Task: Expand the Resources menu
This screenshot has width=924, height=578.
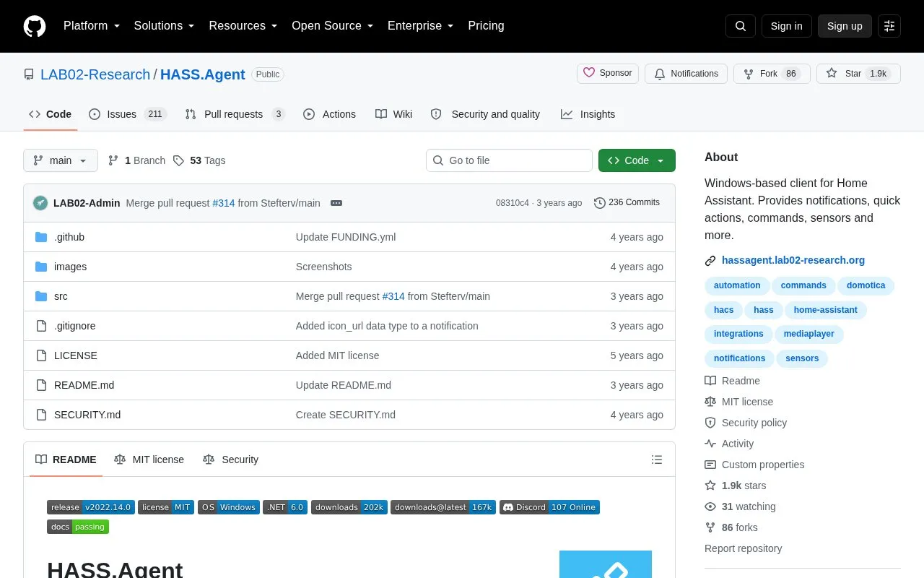Action: (243, 26)
